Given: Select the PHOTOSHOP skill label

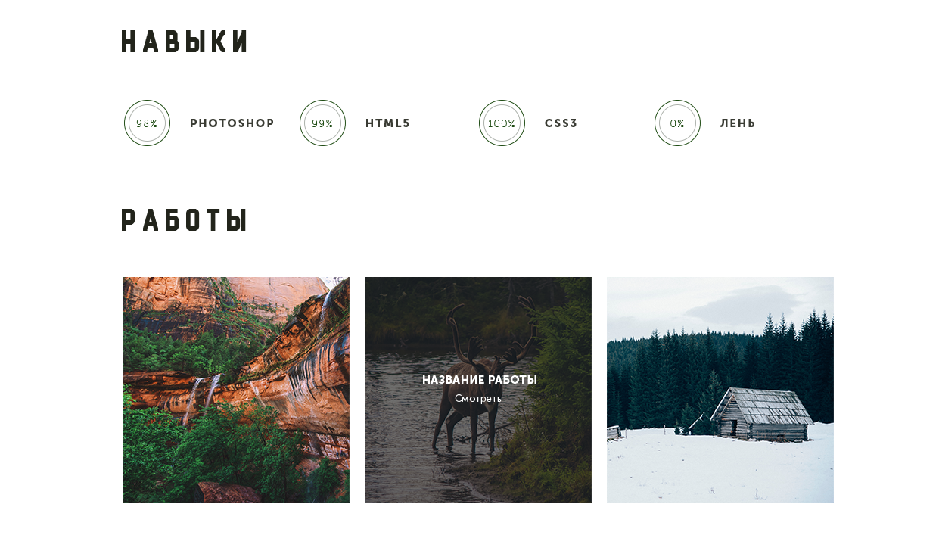Looking at the screenshot, I should click(232, 123).
